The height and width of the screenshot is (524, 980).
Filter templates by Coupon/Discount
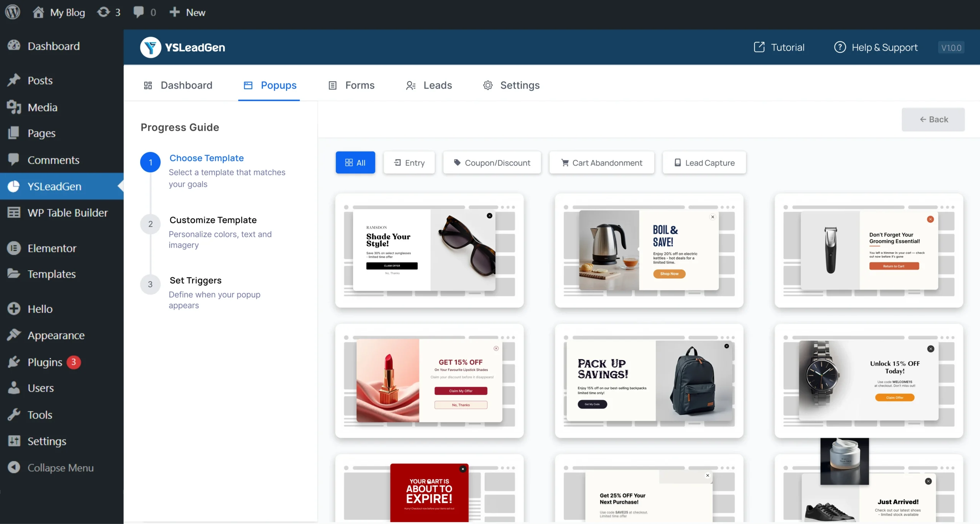click(492, 163)
